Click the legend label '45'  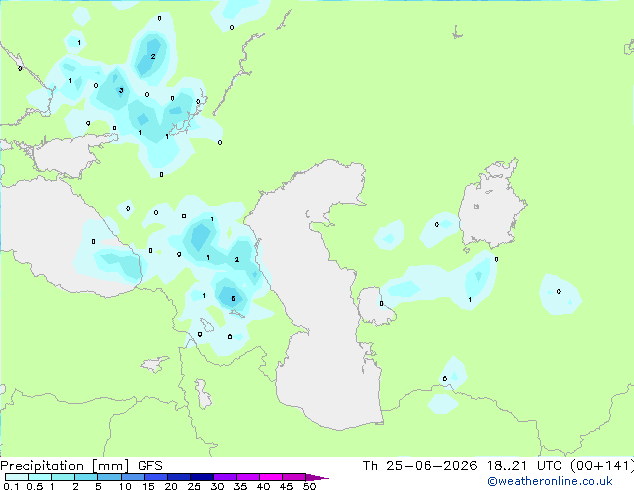pos(286,486)
